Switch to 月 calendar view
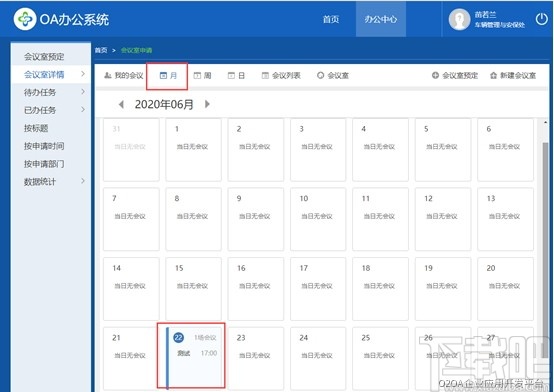This screenshot has height=392, width=554. (168, 76)
